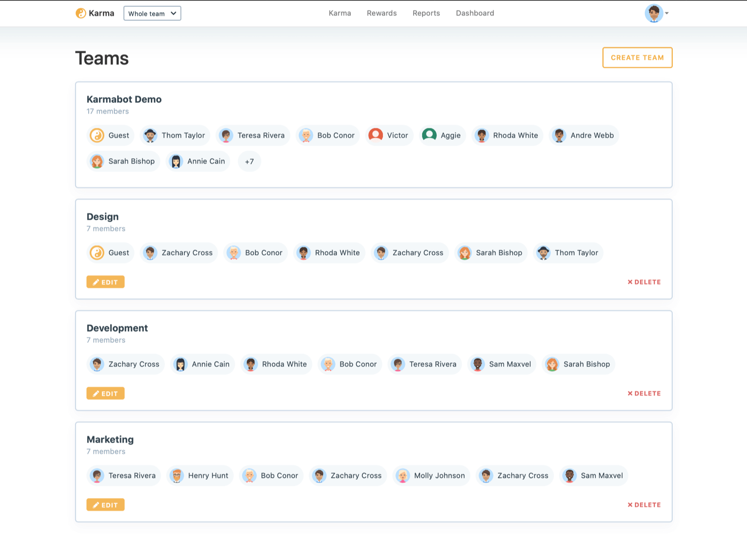
Task: Click Sam Maxvel's avatar in Development team
Action: [478, 364]
